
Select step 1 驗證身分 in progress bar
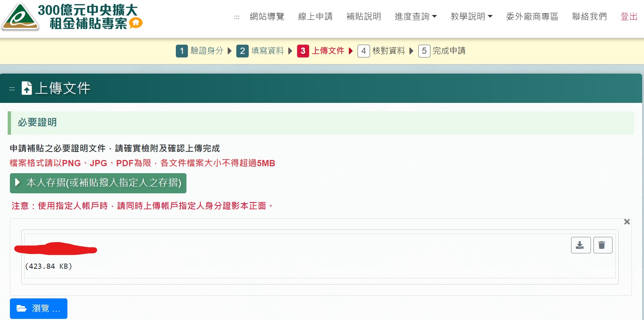(200, 51)
